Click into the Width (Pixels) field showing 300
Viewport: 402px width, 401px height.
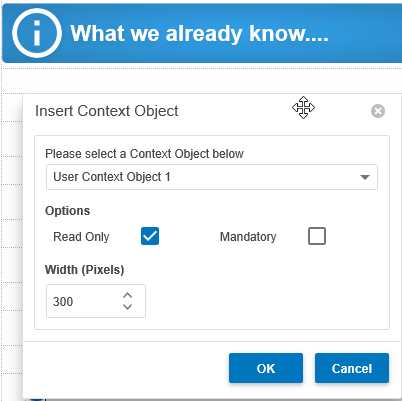click(96, 301)
